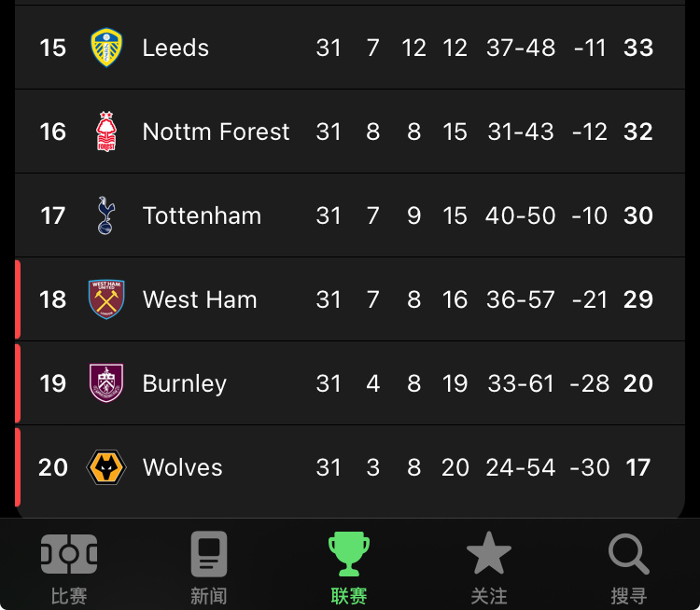This screenshot has width=700, height=610.
Task: Select Wolves in the standings
Action: coord(182,467)
